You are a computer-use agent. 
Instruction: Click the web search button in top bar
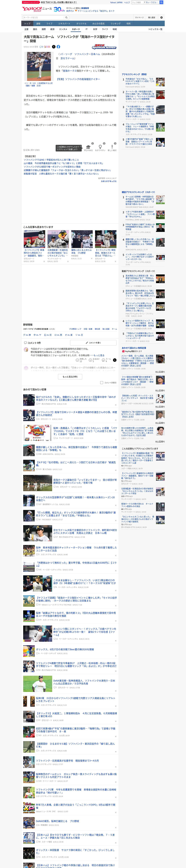[x=161, y=2]
